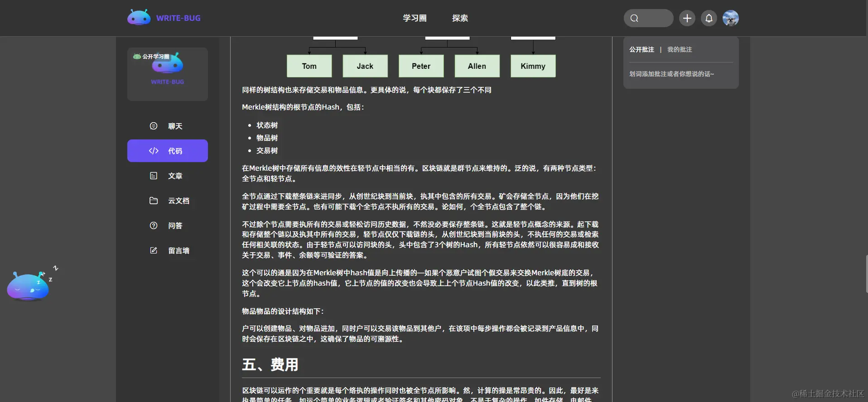Image resolution: width=868 pixels, height=402 pixels.
Task: Click the Tom node in diagram
Action: coord(309,66)
